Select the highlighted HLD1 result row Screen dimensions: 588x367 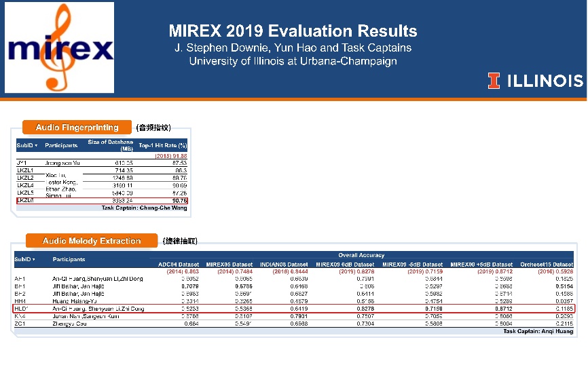294,309
